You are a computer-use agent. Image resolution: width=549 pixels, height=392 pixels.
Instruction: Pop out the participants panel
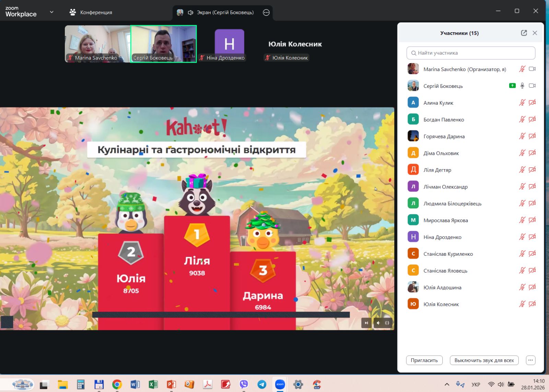[524, 33]
